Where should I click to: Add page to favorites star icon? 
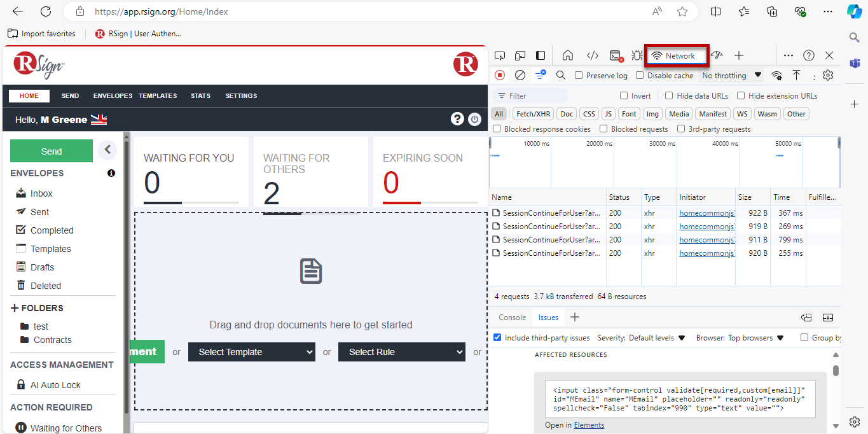(682, 11)
